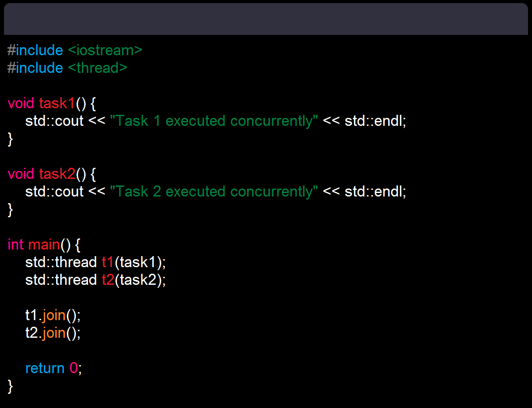Click the <iostream> include header text
532x408 pixels.
[105, 50]
